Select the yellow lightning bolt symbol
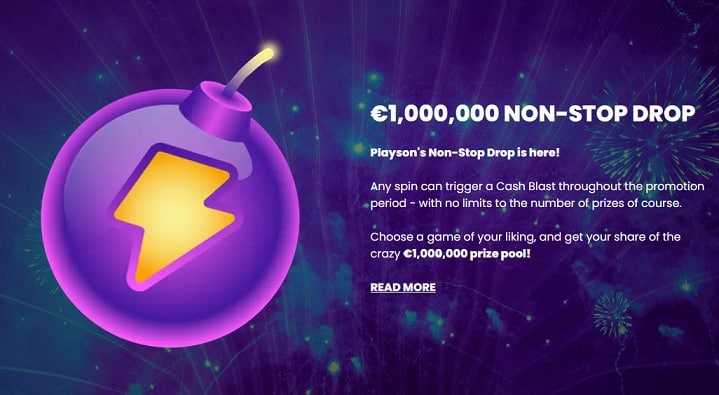This screenshot has width=719, height=395. point(174,216)
